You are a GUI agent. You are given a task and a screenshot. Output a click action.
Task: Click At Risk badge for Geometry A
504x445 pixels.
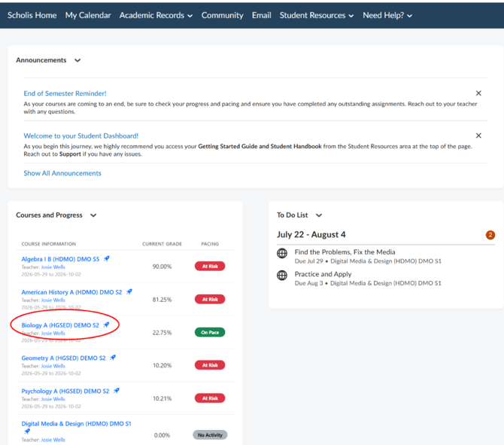click(210, 365)
